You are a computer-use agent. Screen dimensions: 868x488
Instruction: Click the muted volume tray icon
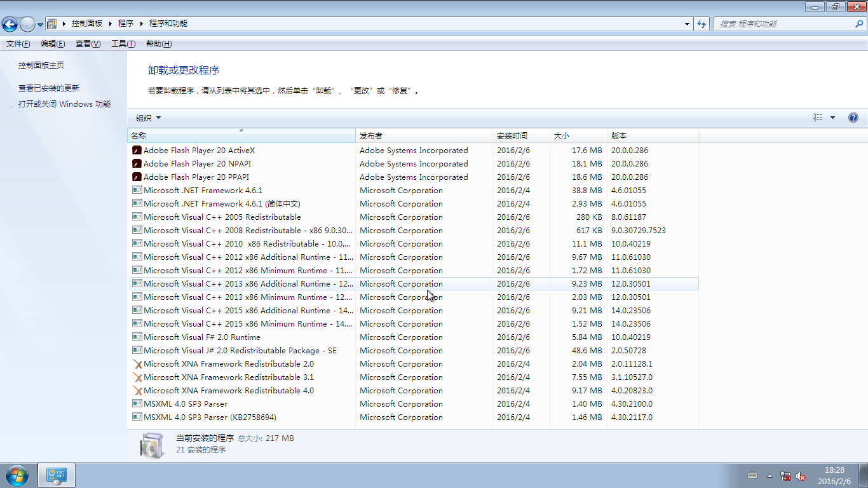801,476
